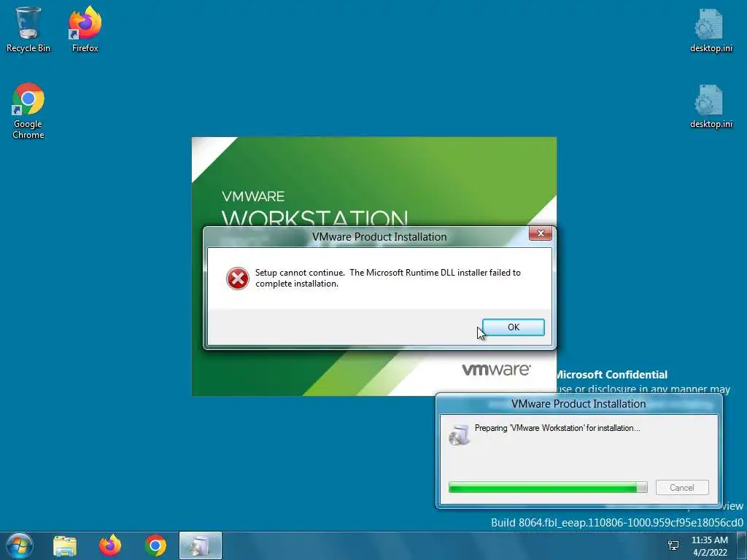Open File Explorer from the taskbar
Viewport: 747px width, 560px height.
65,545
